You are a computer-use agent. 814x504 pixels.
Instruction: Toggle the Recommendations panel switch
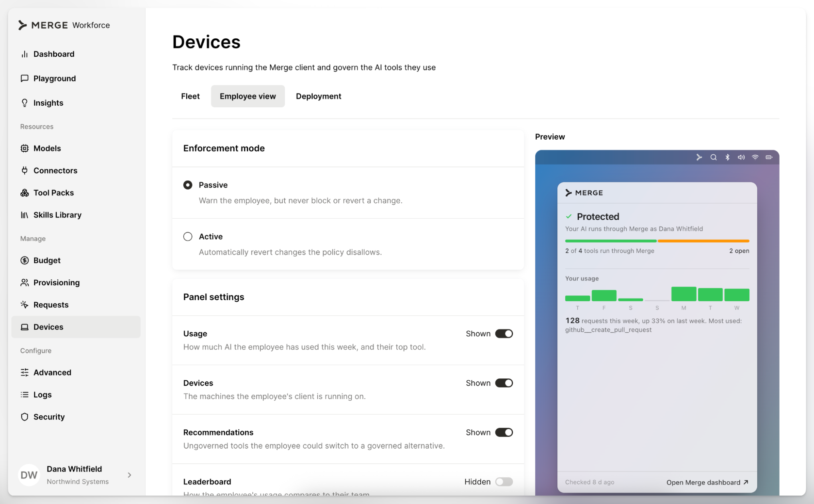(x=504, y=433)
